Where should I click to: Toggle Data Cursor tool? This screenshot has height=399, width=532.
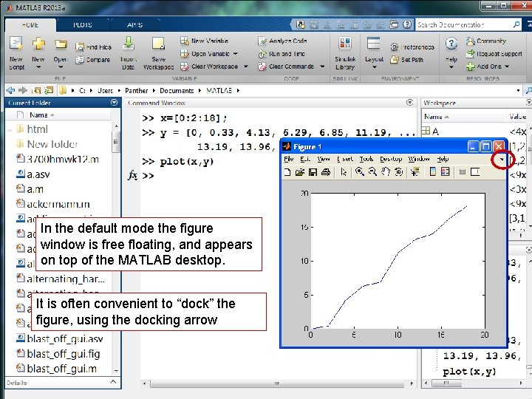tap(415, 172)
